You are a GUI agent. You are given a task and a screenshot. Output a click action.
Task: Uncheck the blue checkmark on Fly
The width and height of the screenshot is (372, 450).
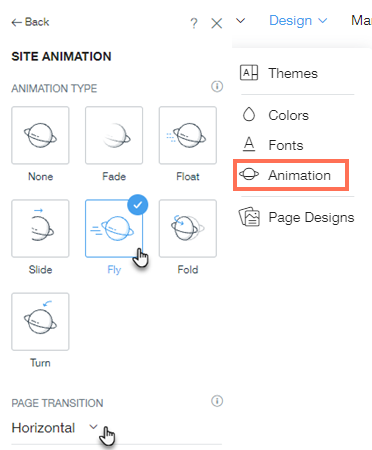tap(138, 205)
